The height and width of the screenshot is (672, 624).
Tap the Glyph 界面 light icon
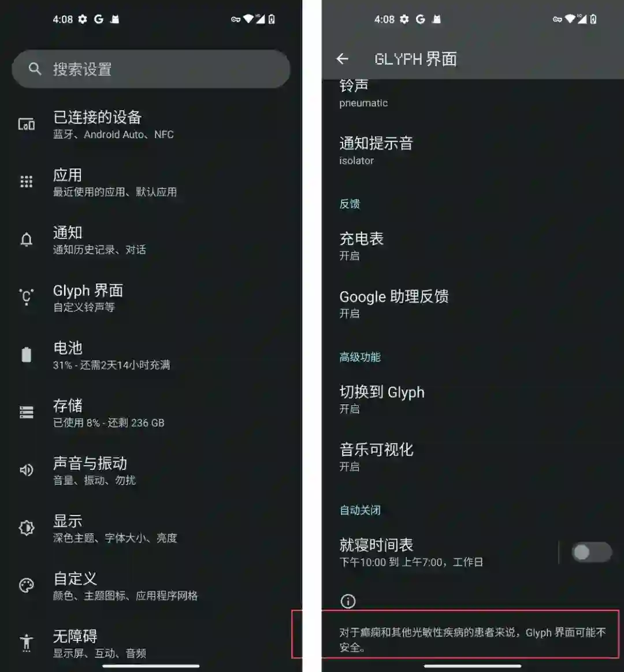pyautogui.click(x=27, y=297)
